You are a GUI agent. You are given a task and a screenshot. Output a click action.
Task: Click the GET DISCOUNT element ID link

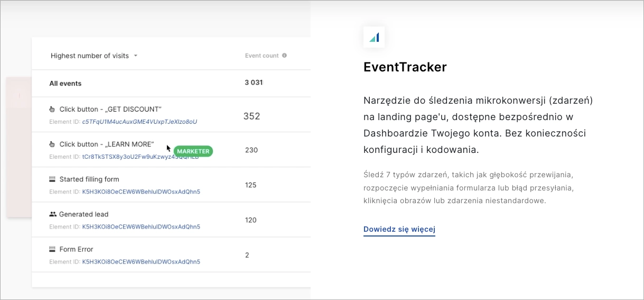[x=139, y=122]
